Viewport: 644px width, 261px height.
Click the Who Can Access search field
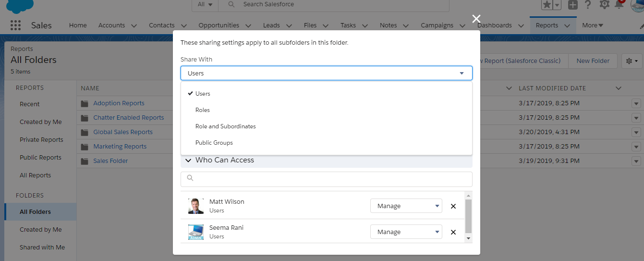327,179
